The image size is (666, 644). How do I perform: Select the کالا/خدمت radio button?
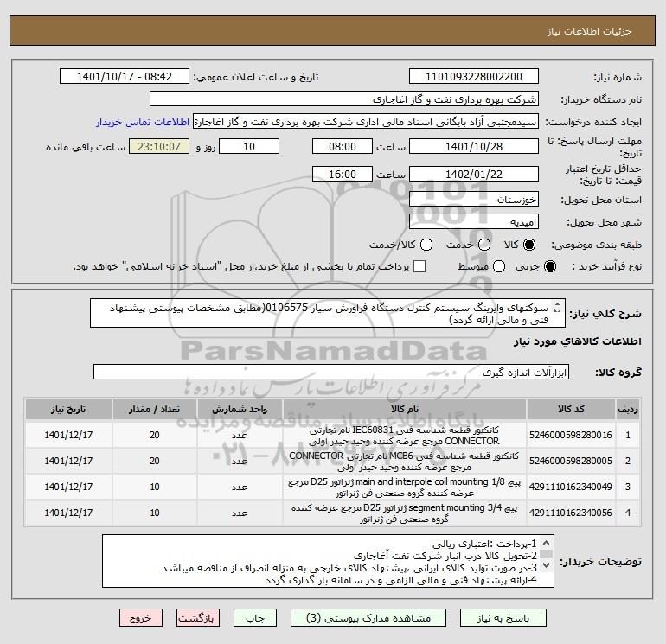point(426,245)
